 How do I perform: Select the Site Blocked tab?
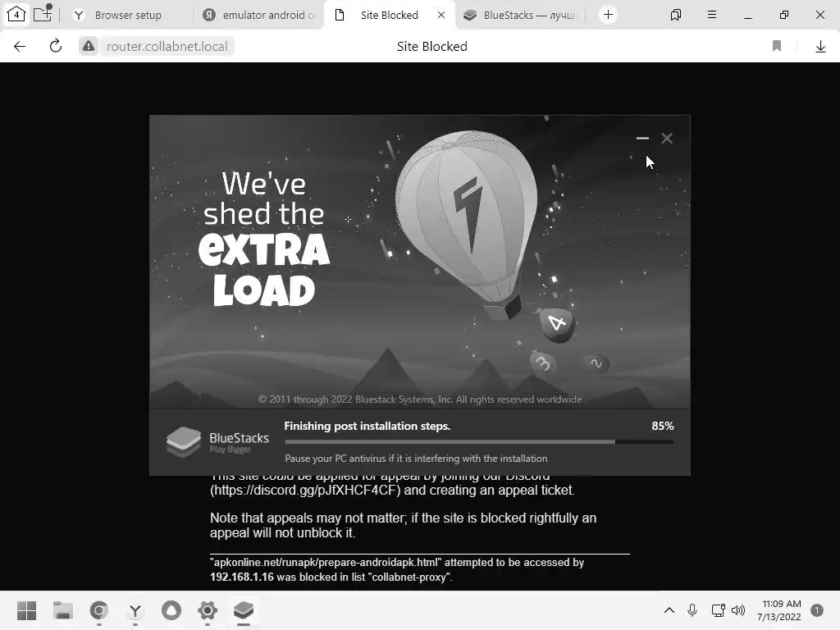click(389, 15)
